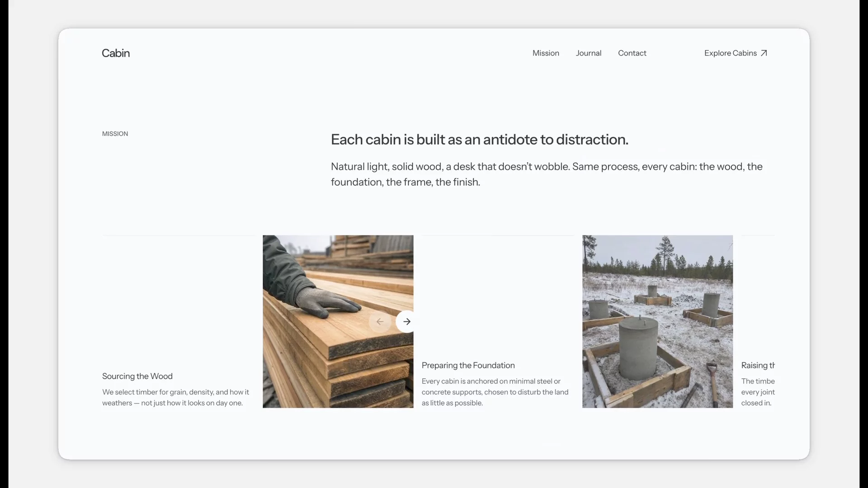Click the next arrow carousel button
This screenshot has width=868, height=488.
point(406,322)
